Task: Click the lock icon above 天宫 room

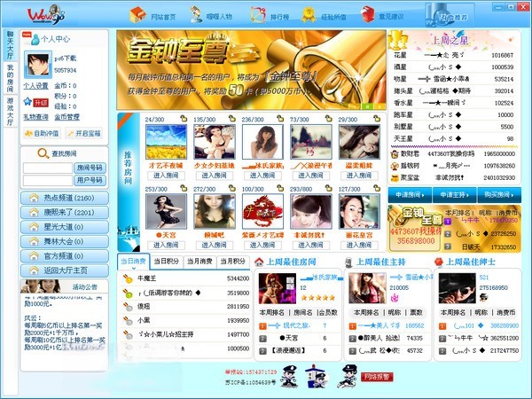Action: tap(184, 188)
